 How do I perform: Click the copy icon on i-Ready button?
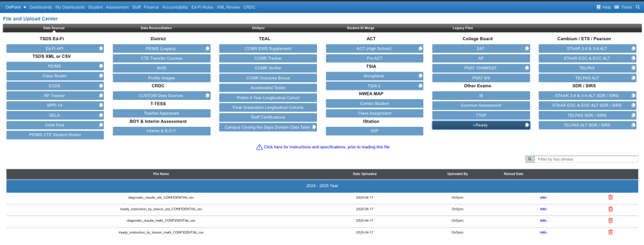[x=526, y=125]
